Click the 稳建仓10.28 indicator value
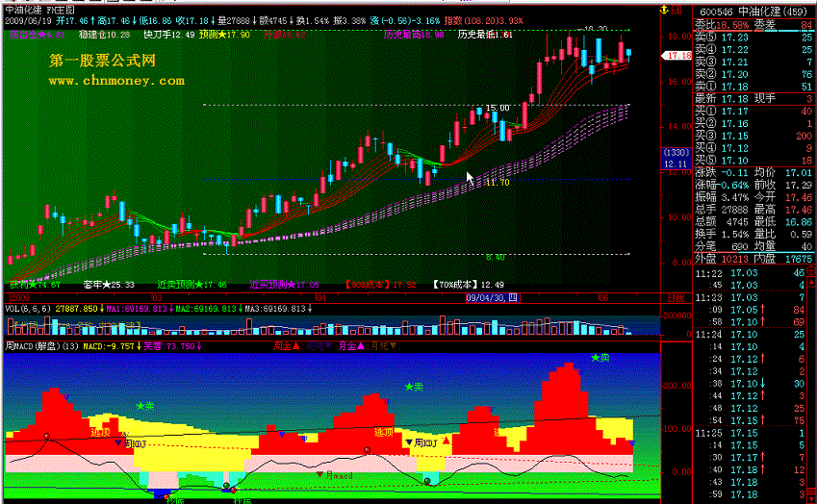 click(104, 35)
